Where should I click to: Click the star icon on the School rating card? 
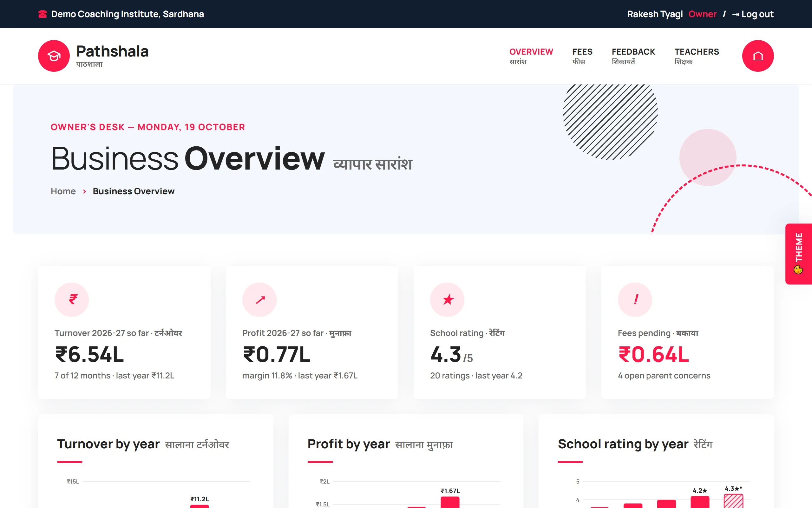pos(447,299)
